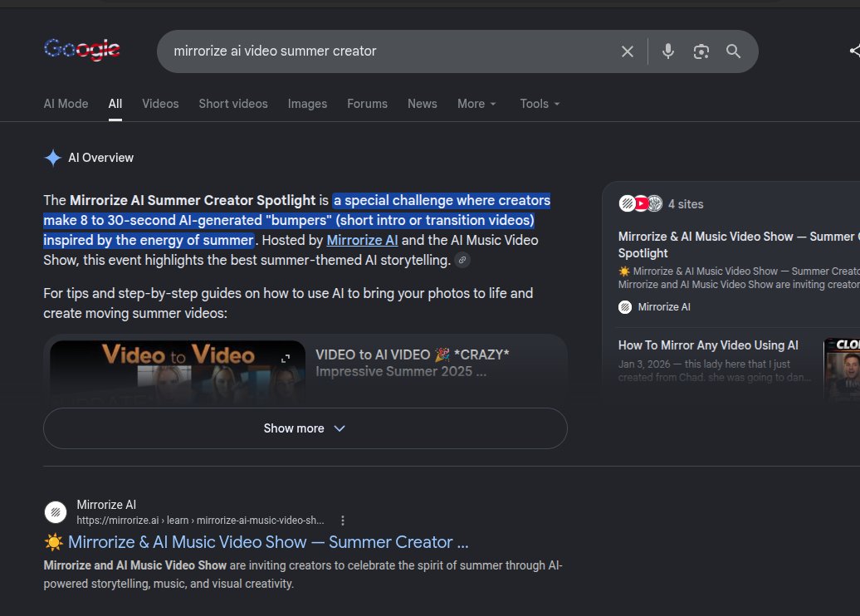This screenshot has width=860, height=616.
Task: Expand AI Overview with Show more
Action: tap(305, 428)
